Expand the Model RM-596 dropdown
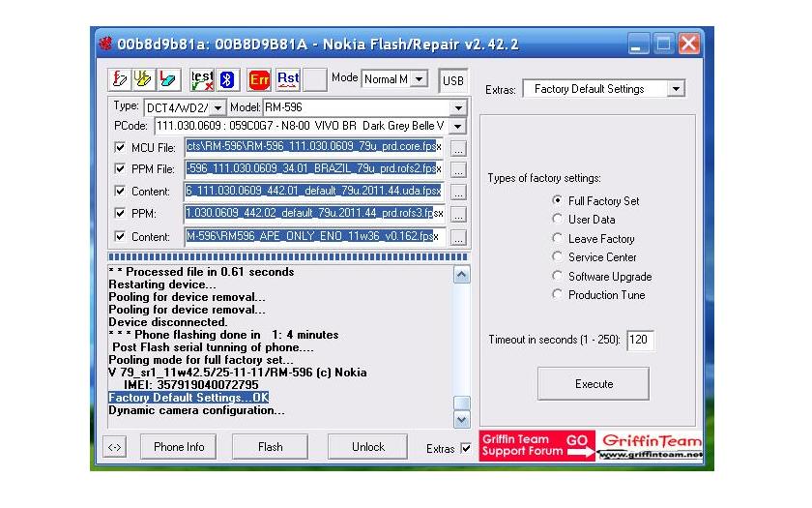Image resolution: width=812 pixels, height=508 pixels. 458,107
